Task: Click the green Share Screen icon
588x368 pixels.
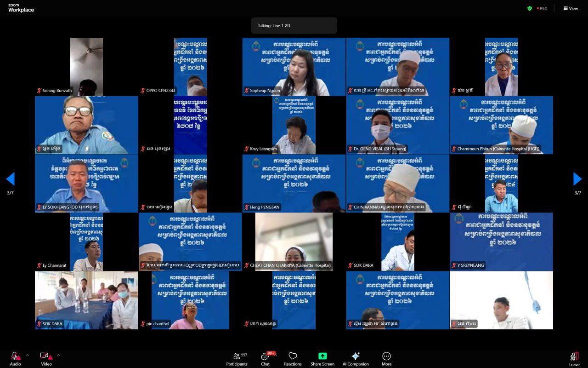Action: coord(322,356)
